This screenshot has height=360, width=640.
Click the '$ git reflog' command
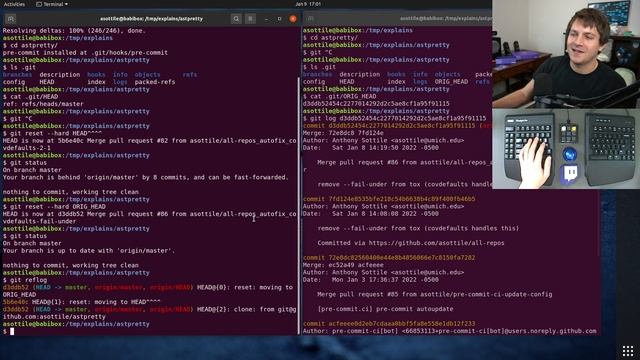tap(24, 280)
